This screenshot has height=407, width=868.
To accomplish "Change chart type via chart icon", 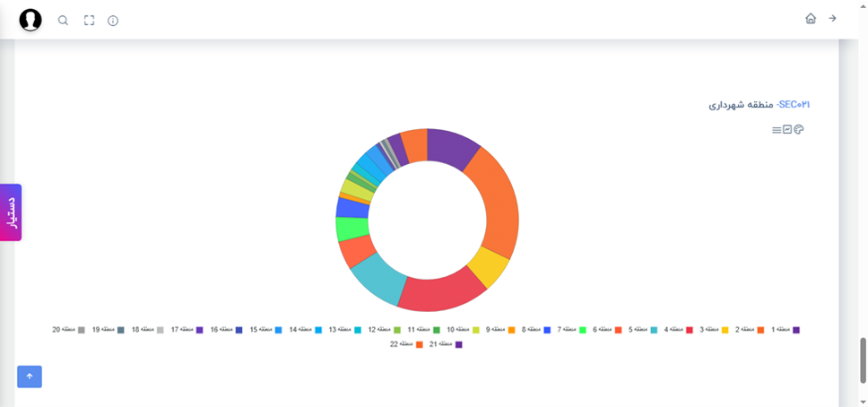I will pos(787,130).
